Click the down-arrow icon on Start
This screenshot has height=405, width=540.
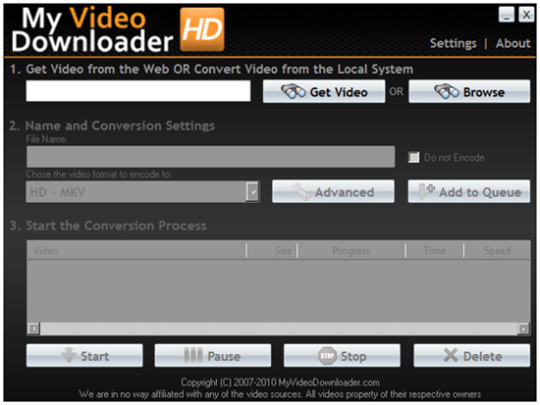pyautogui.click(x=69, y=355)
